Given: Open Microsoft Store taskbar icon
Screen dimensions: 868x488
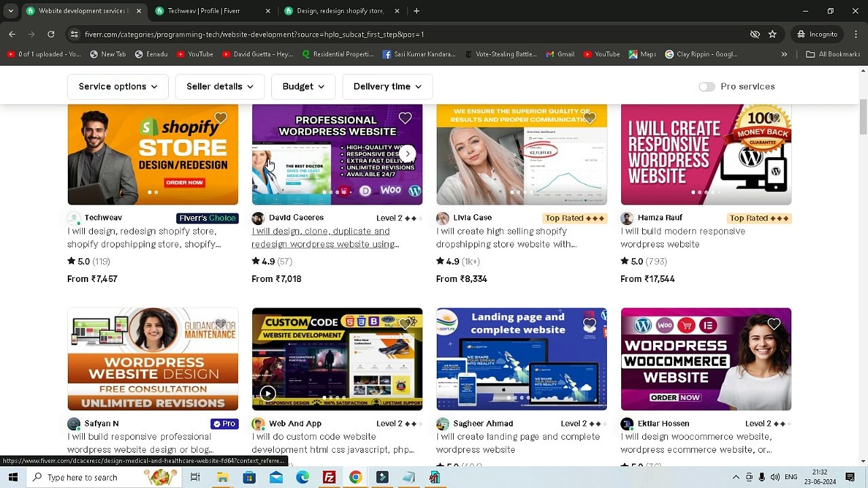Looking at the screenshot, I should coord(249,477).
